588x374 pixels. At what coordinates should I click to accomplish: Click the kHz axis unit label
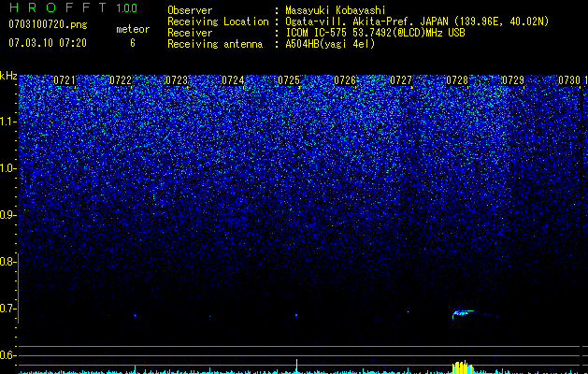point(8,76)
